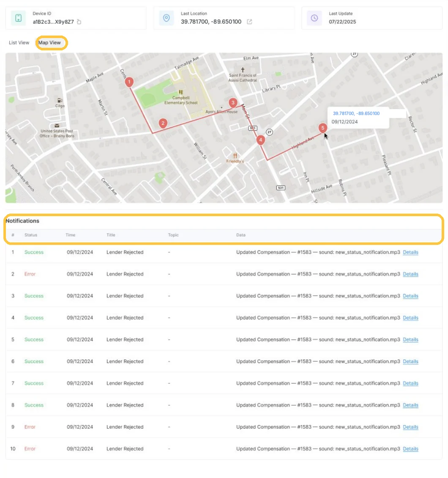
Task: Open Details for notification row 7
Action: coord(410,383)
